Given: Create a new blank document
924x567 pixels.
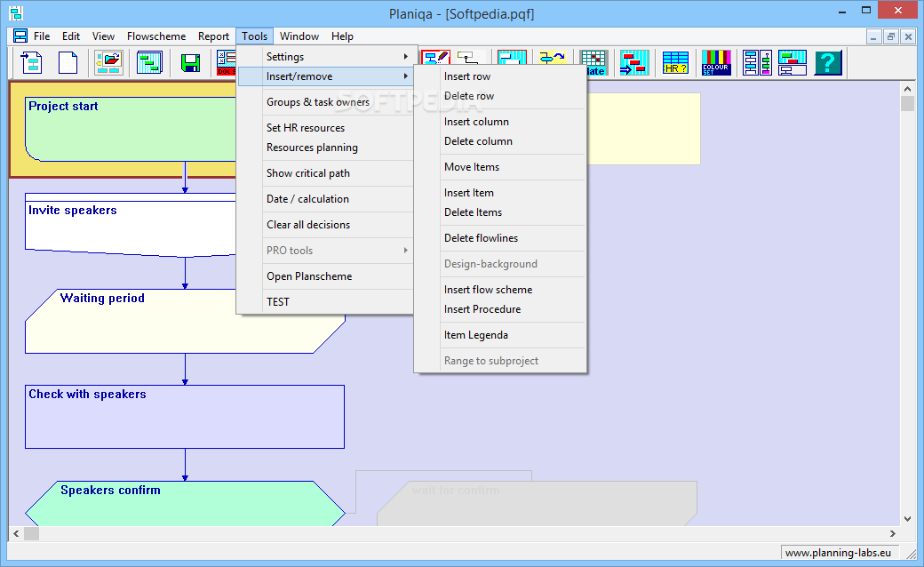Looking at the screenshot, I should pos(68,62).
